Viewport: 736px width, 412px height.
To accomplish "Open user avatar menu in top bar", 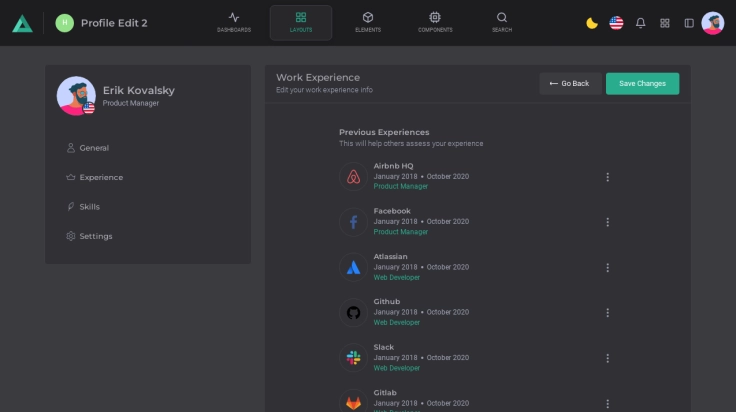I will (x=713, y=23).
